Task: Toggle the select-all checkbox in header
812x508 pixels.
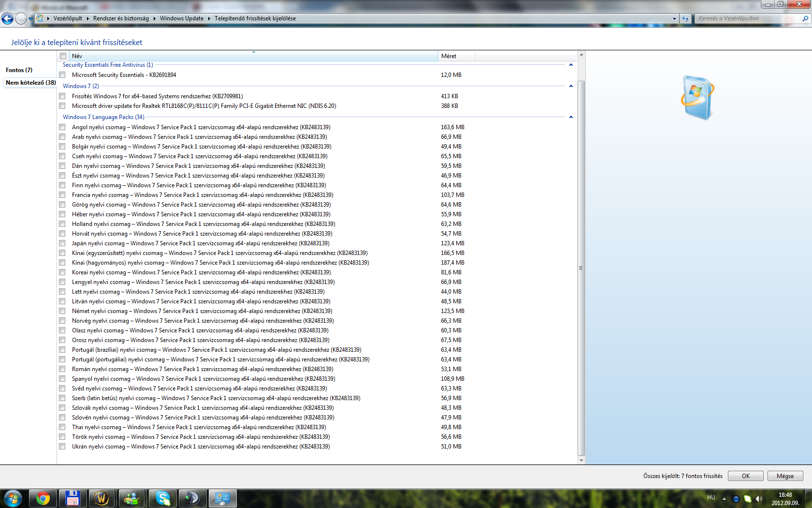Action: 63,56
